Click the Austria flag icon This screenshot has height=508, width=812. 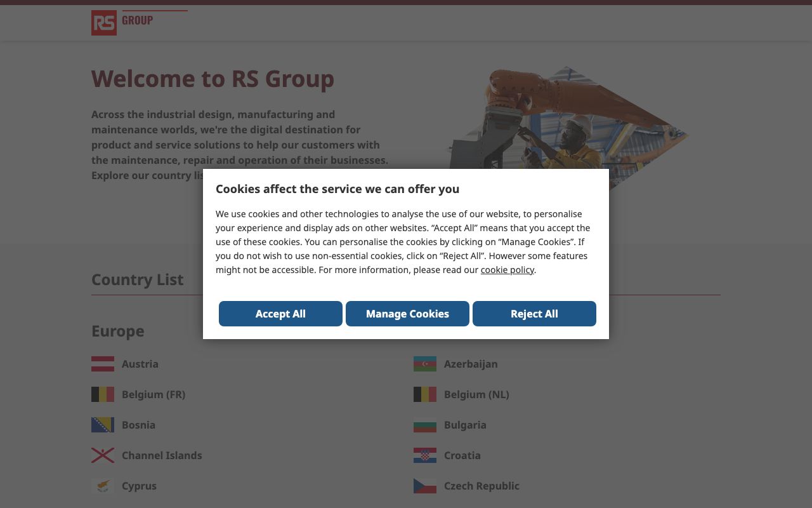pos(103,364)
